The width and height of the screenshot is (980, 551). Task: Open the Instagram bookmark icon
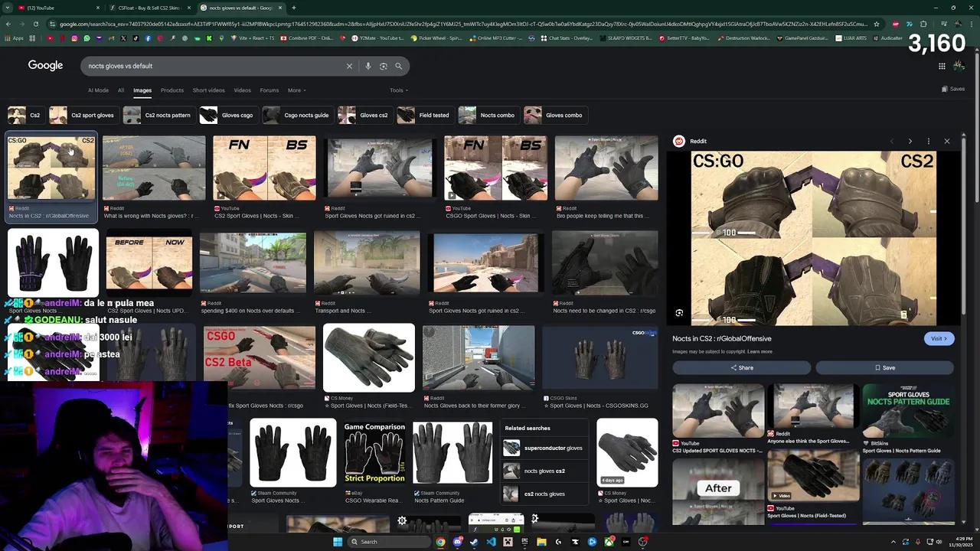[74, 37]
